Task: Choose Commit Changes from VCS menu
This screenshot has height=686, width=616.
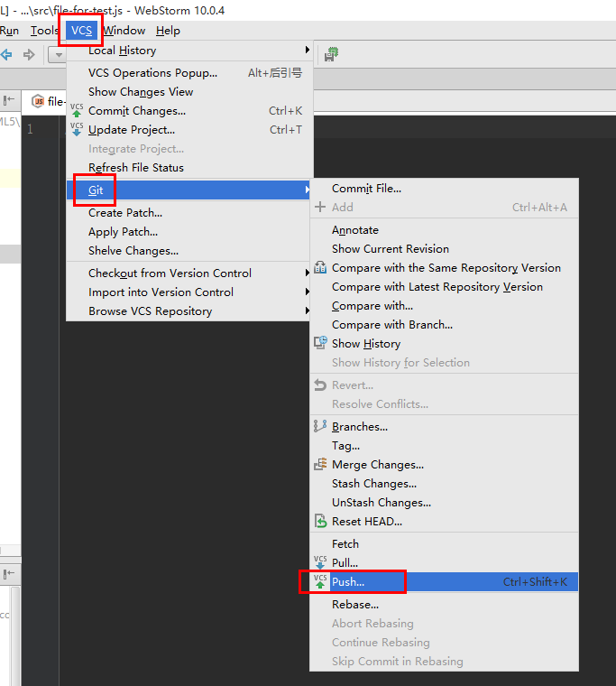Action: point(189,111)
